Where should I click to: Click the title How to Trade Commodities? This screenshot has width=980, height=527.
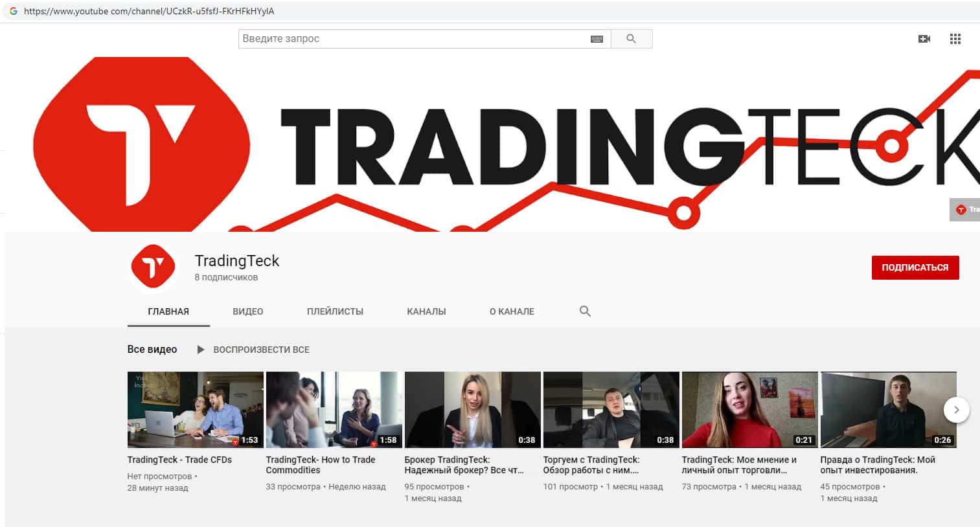click(321, 465)
